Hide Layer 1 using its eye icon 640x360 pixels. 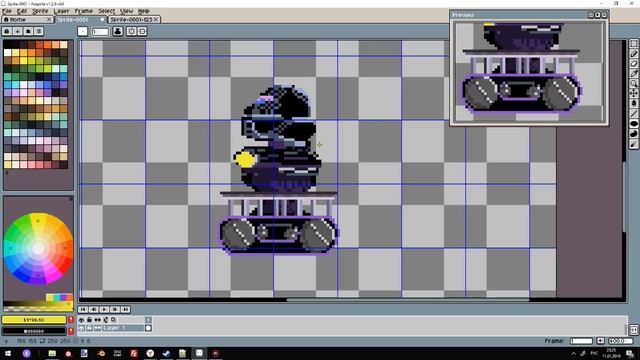82,328
